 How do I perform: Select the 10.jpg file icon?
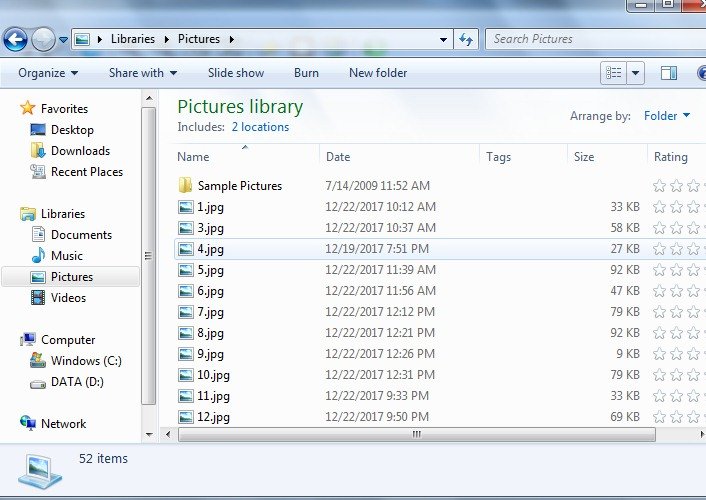186,375
